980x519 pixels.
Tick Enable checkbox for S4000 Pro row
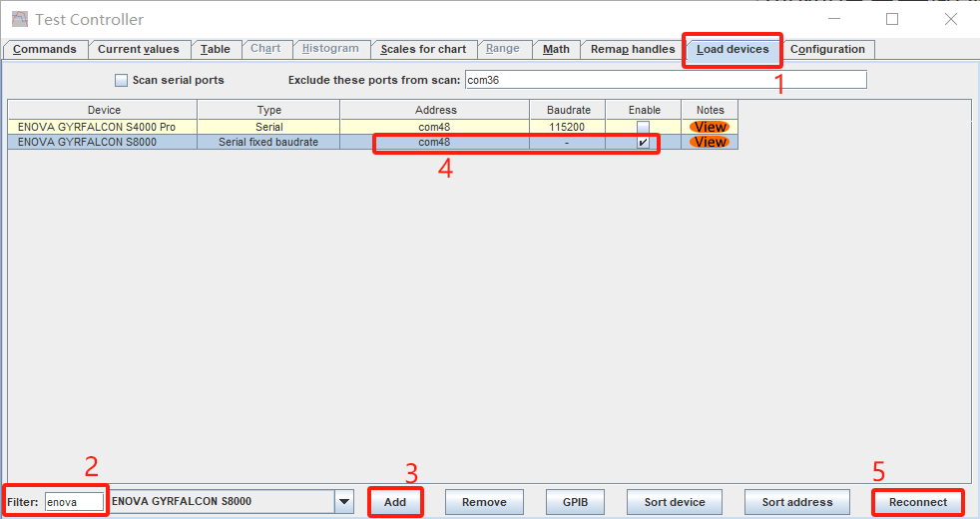click(x=643, y=127)
